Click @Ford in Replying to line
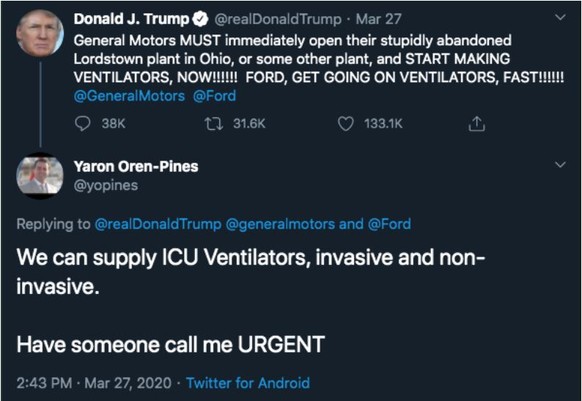This screenshot has width=582, height=401. (389, 224)
